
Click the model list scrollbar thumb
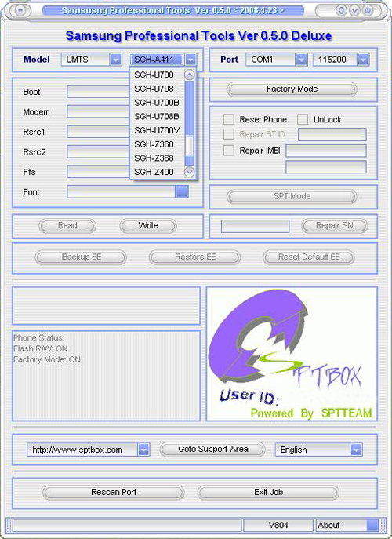pyautogui.click(x=189, y=146)
